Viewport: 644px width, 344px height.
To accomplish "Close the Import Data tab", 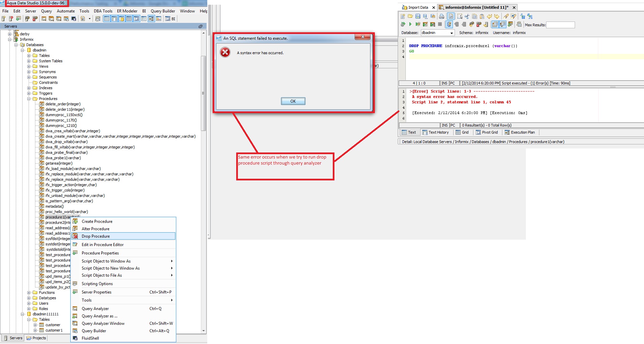I will pos(433,7).
